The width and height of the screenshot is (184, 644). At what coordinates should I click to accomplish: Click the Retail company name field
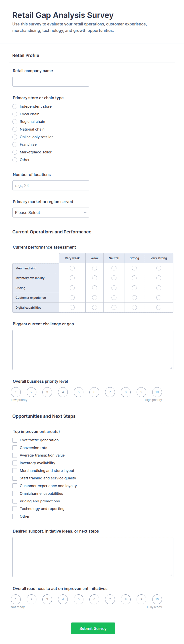pos(51,82)
